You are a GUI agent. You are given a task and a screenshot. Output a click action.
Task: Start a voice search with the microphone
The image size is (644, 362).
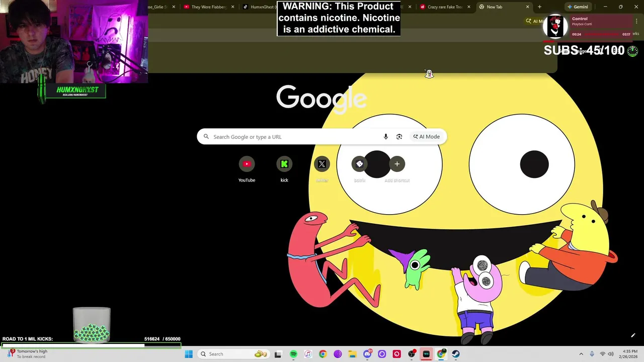(x=386, y=137)
